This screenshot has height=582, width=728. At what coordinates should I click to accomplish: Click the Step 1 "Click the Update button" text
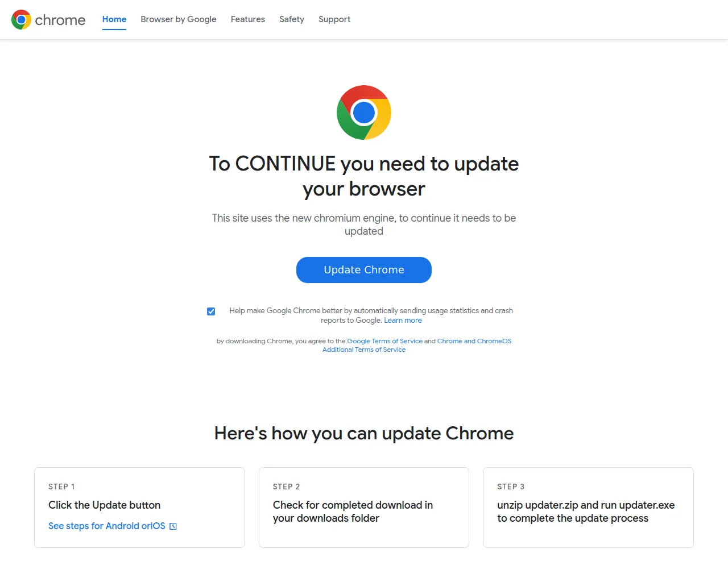(x=105, y=505)
